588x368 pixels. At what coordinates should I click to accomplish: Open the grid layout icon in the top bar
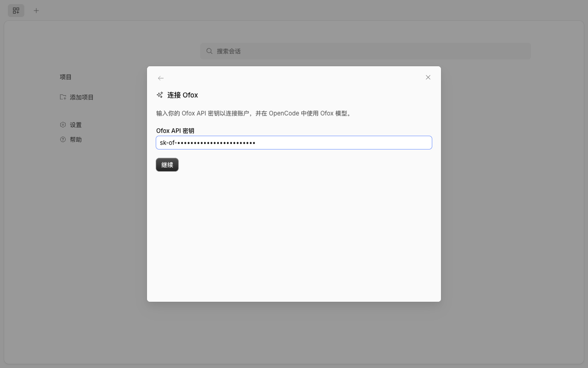pyautogui.click(x=16, y=10)
